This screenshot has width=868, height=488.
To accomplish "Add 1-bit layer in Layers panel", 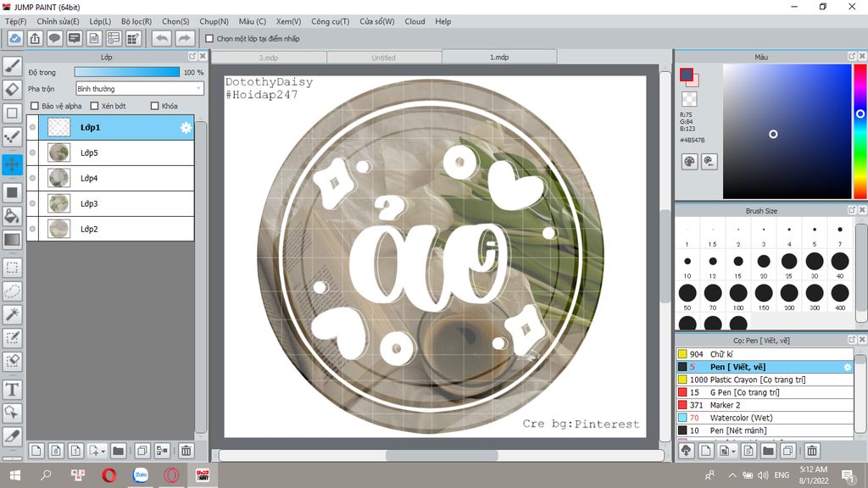I will click(x=75, y=451).
